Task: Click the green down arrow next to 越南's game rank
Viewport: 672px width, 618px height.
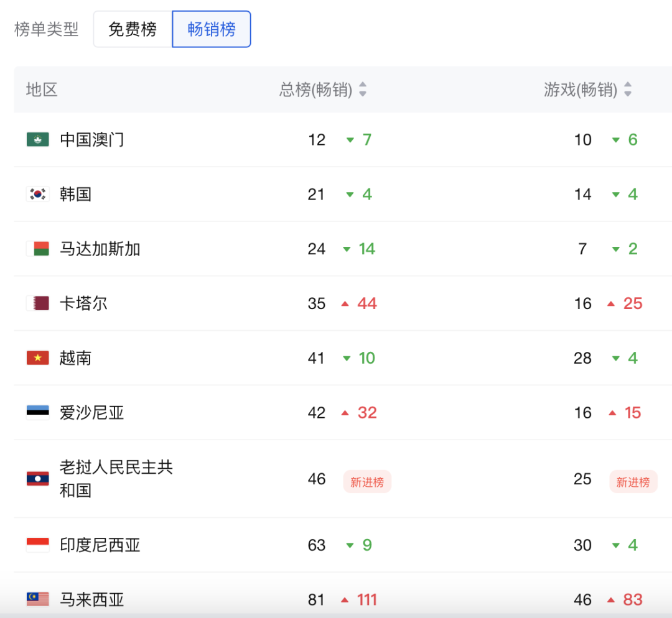Action: tap(616, 358)
